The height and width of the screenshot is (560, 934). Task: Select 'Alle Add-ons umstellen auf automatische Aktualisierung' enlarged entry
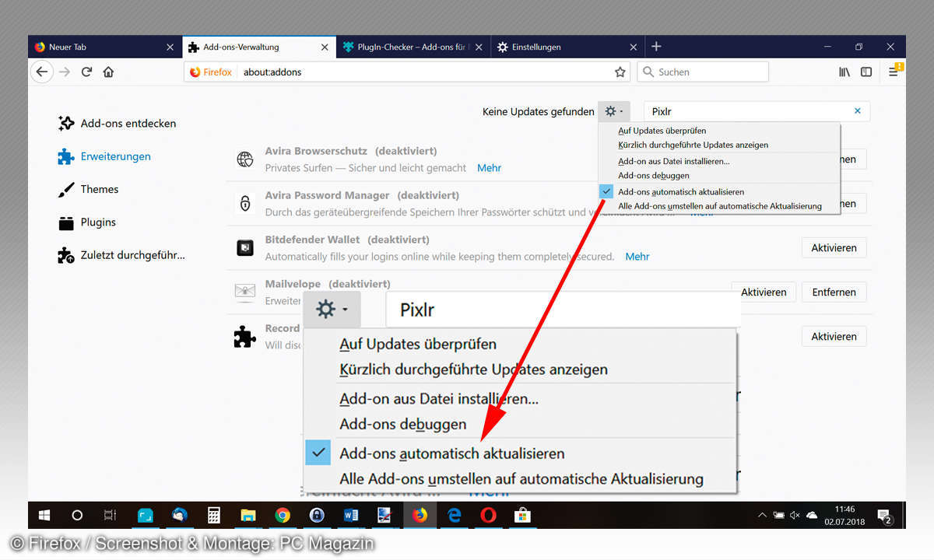pyautogui.click(x=520, y=479)
